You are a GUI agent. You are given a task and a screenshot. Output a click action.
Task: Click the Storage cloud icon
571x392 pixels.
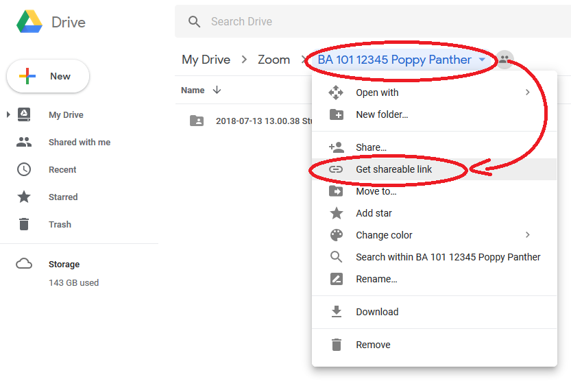[x=24, y=264]
